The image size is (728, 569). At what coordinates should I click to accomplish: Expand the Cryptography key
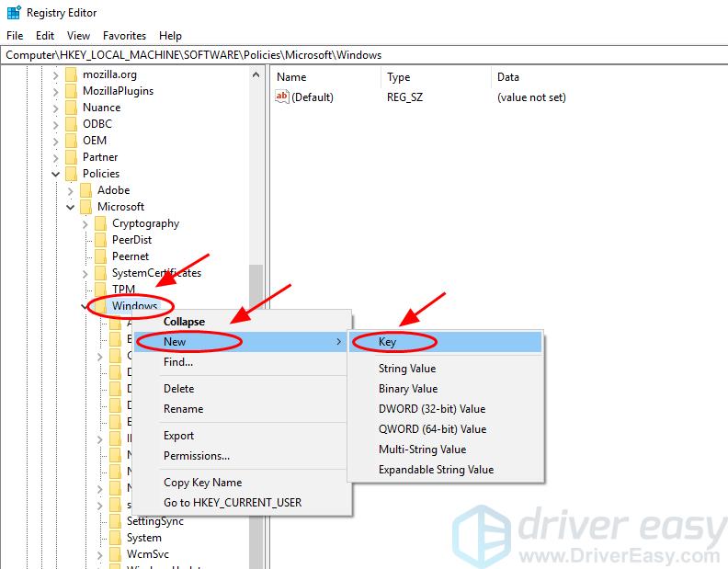click(85, 224)
